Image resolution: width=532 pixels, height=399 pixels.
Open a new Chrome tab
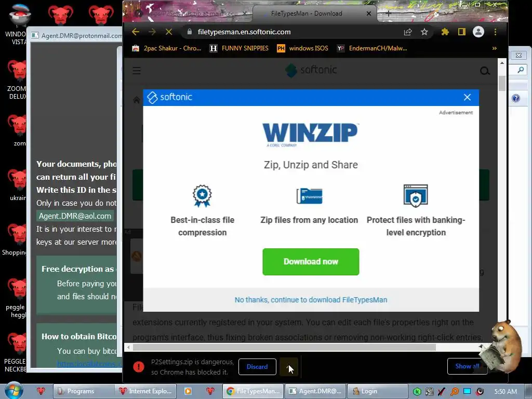(389, 14)
